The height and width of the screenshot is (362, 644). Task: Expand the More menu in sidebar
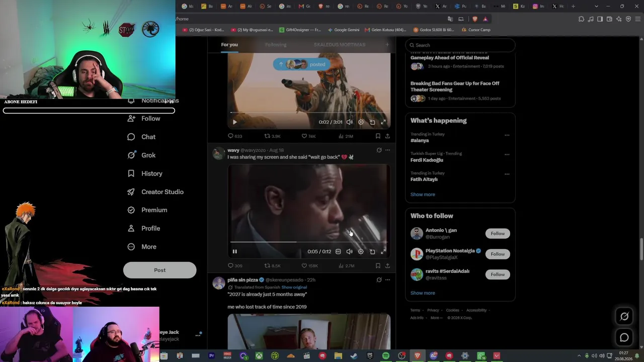[142, 247]
